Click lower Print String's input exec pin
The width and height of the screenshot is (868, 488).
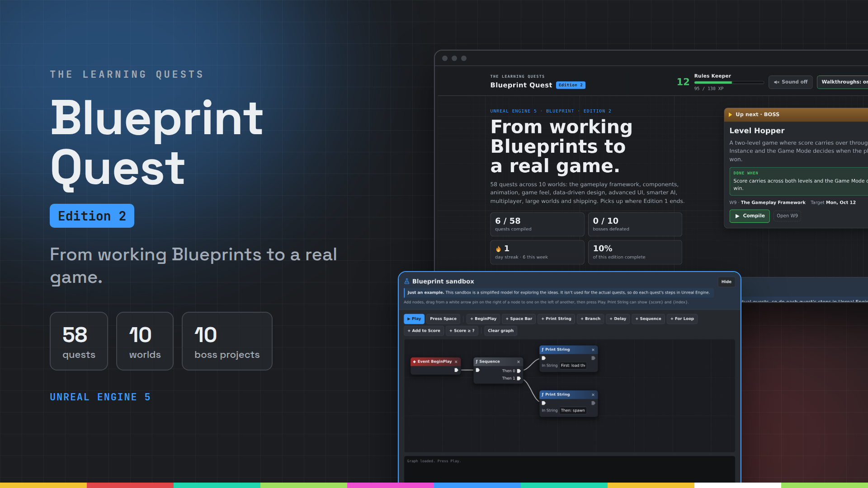point(544,403)
